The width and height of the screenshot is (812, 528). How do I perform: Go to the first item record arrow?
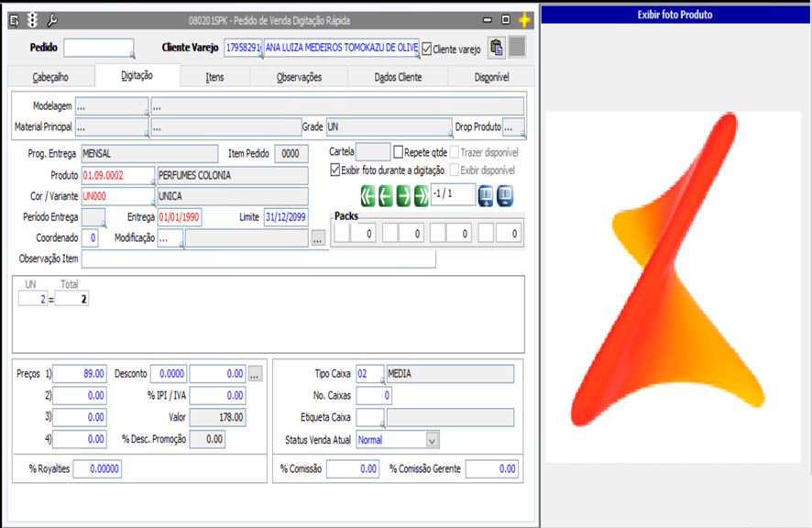[368, 195]
